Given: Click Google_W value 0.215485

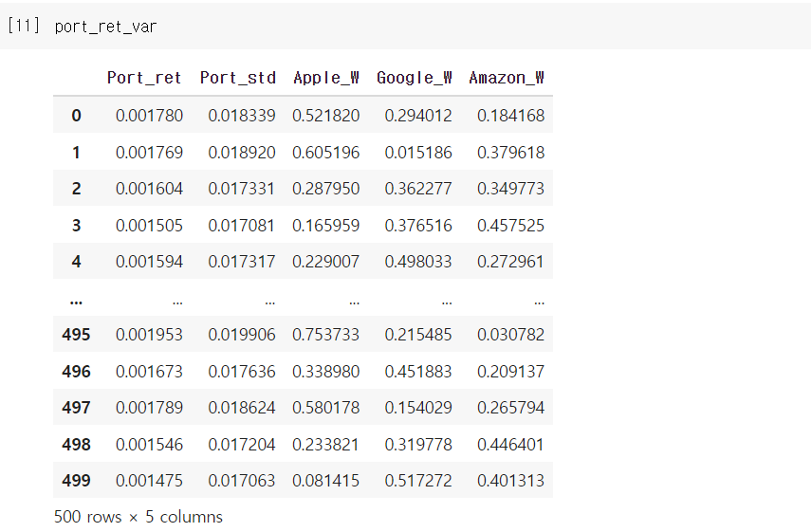Looking at the screenshot, I should (x=418, y=335).
